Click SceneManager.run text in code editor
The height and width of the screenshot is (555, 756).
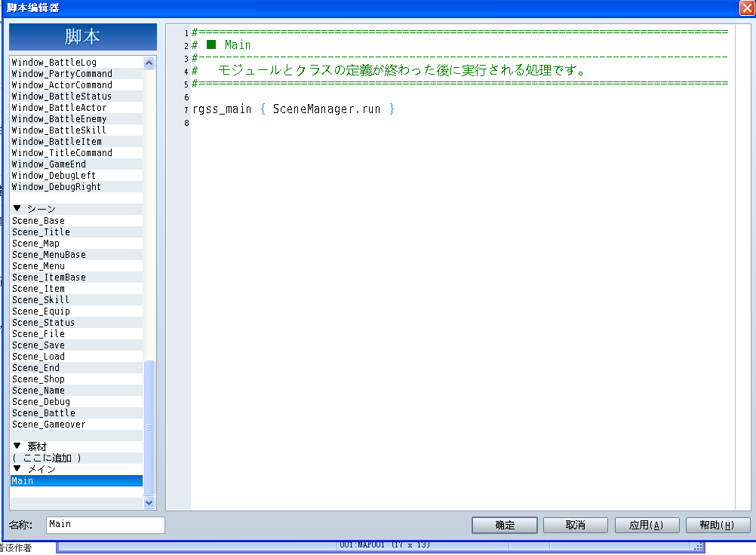click(x=327, y=109)
